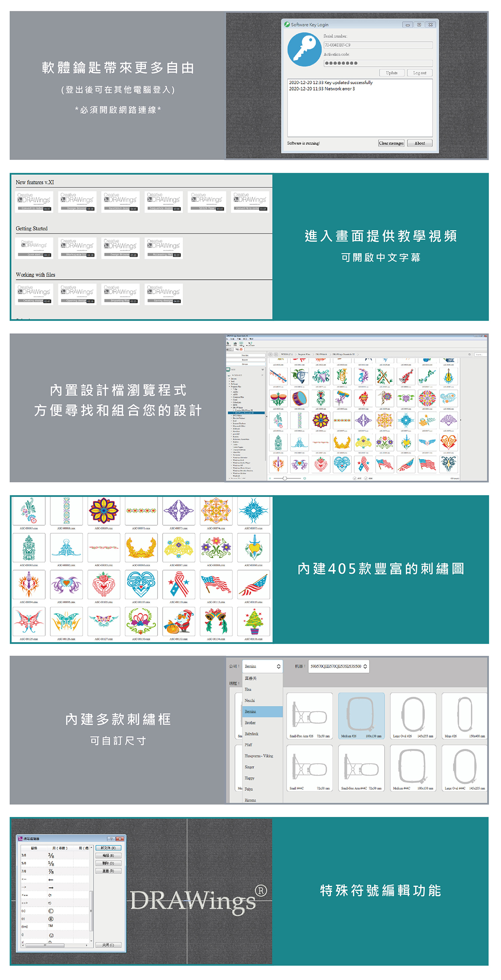
Task: Open the 'Accessing Help' tutorial video
Action: pyautogui.click(x=164, y=248)
